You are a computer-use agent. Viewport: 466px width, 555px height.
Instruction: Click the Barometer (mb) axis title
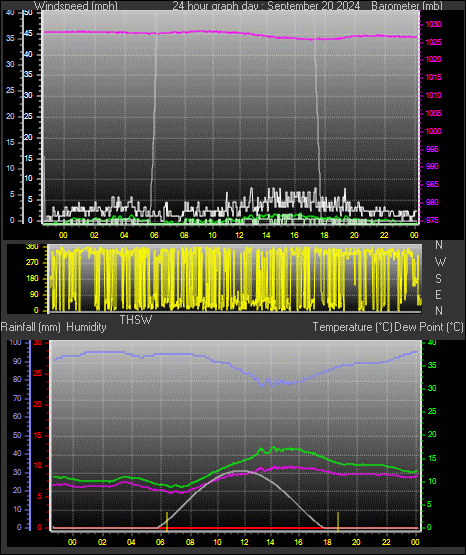(x=407, y=6)
